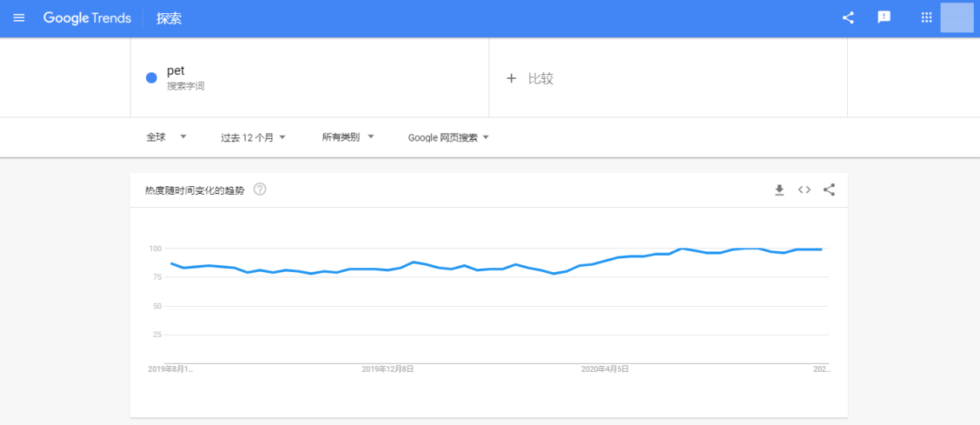The image size is (980, 425).
Task: Open the send feedback icon
Action: tap(884, 17)
